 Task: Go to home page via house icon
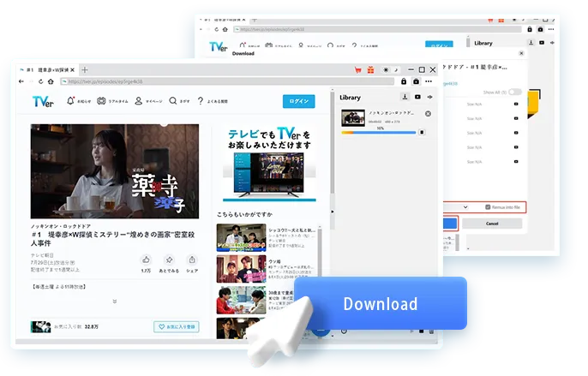(51, 81)
